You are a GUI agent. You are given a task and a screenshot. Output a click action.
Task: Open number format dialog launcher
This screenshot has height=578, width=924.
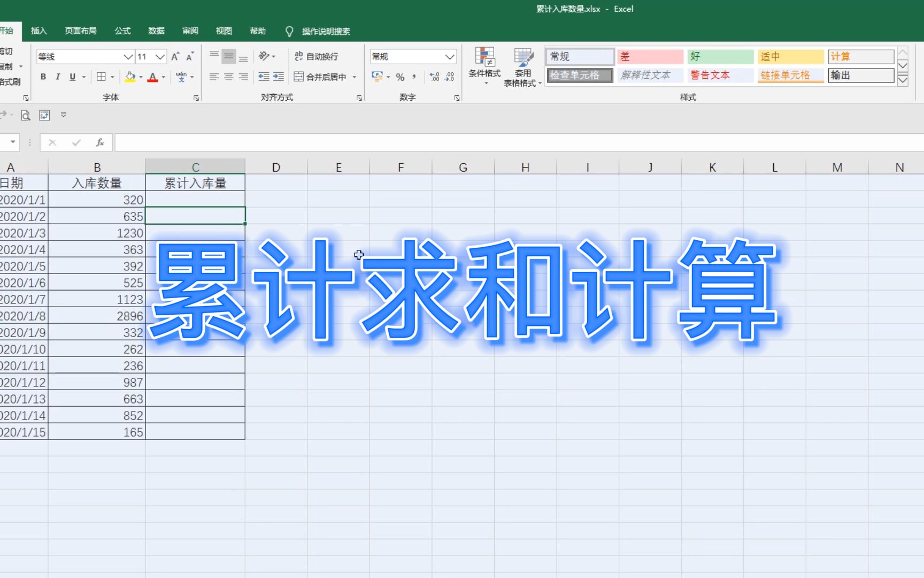[x=457, y=98]
